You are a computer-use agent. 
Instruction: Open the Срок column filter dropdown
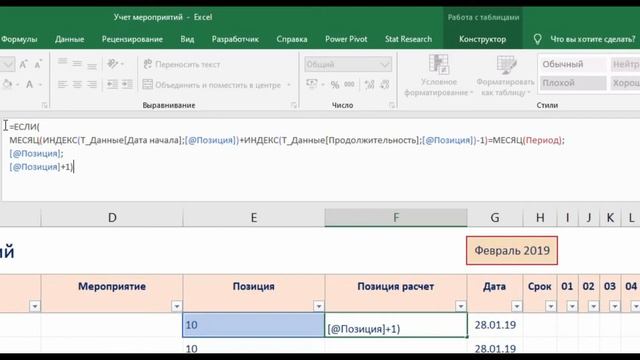click(551, 306)
